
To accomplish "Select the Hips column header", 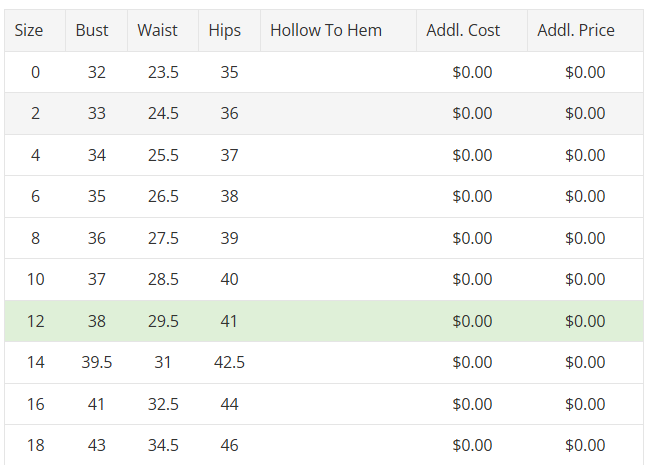I will pyautogui.click(x=225, y=30).
